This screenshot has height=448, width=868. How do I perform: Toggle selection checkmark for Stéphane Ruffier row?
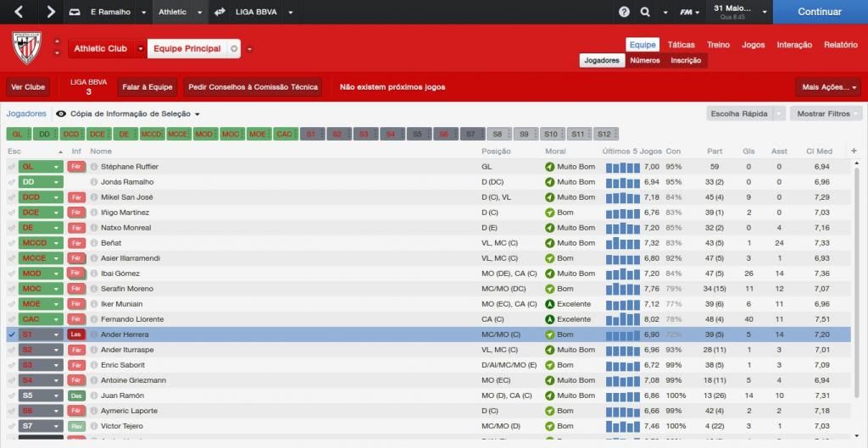(12, 167)
